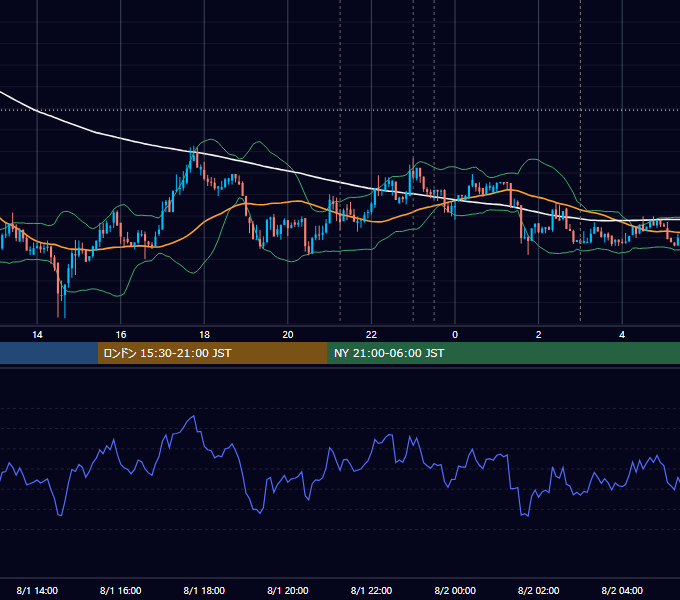
Task: Click the 20 hour label on price chart axis
Action: 288,335
